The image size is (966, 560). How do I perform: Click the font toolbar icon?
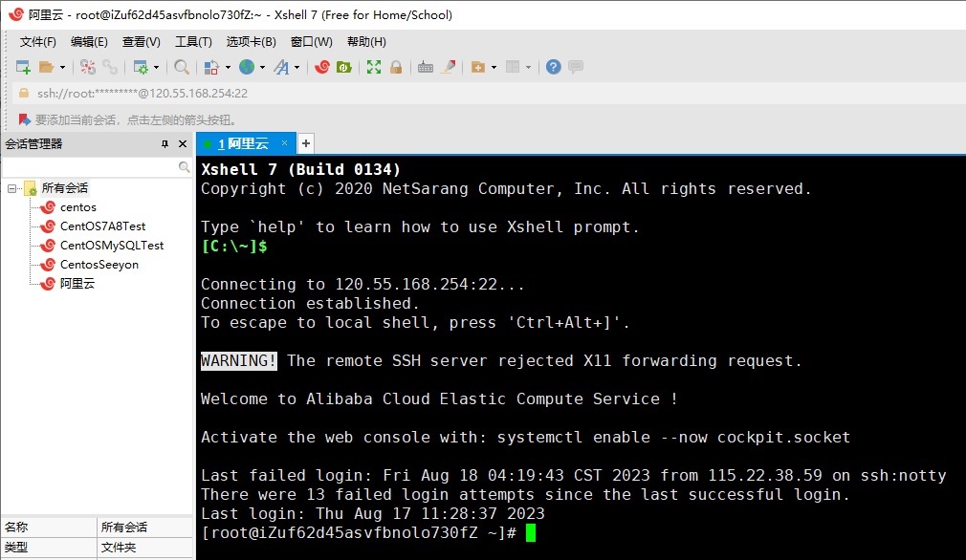tap(281, 67)
